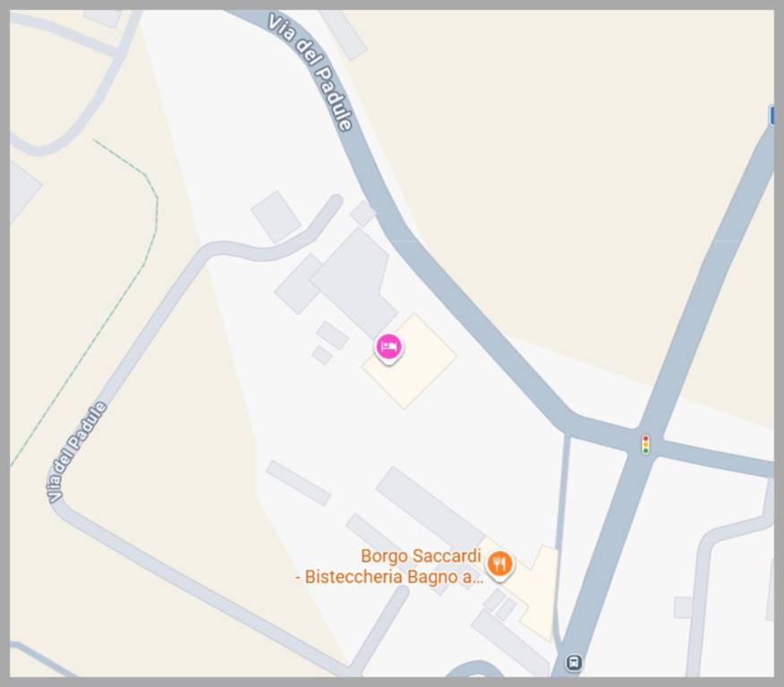The image size is (784, 687).
Task: Click the pink hotel lodging marker
Action: click(x=388, y=348)
